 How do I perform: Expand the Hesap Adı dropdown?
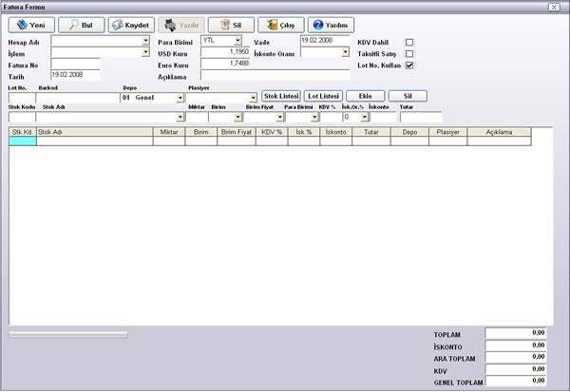(145, 40)
